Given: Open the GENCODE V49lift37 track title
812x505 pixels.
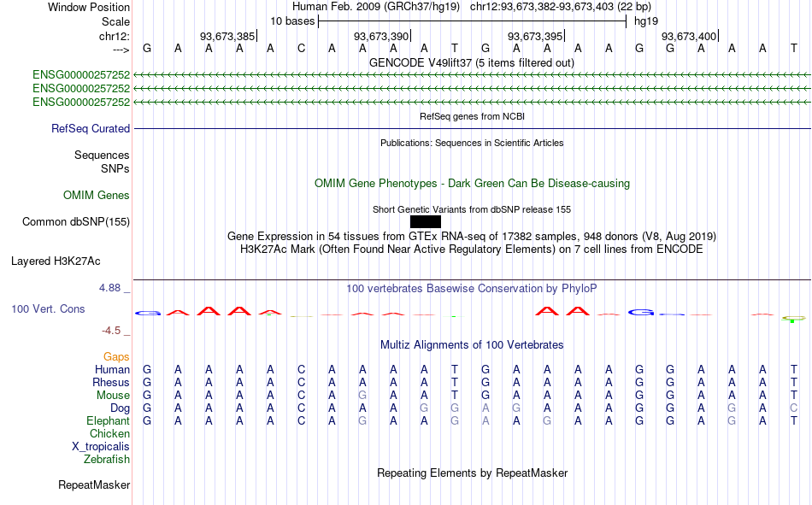Looking at the screenshot, I should coord(471,62).
